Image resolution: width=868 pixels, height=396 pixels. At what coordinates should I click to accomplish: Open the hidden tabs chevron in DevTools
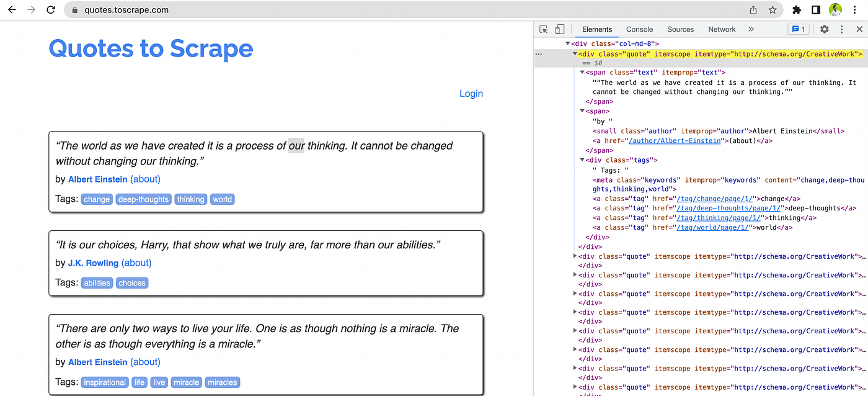pos(751,29)
